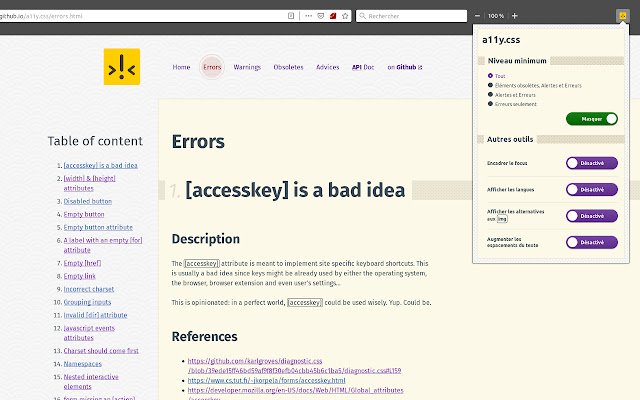Click 'Autres outils' heading in extension popup
This screenshot has height=400, width=640.
coord(510,139)
